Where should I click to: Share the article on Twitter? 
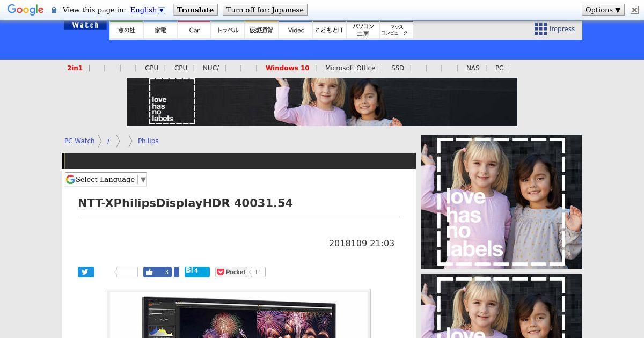(86, 272)
